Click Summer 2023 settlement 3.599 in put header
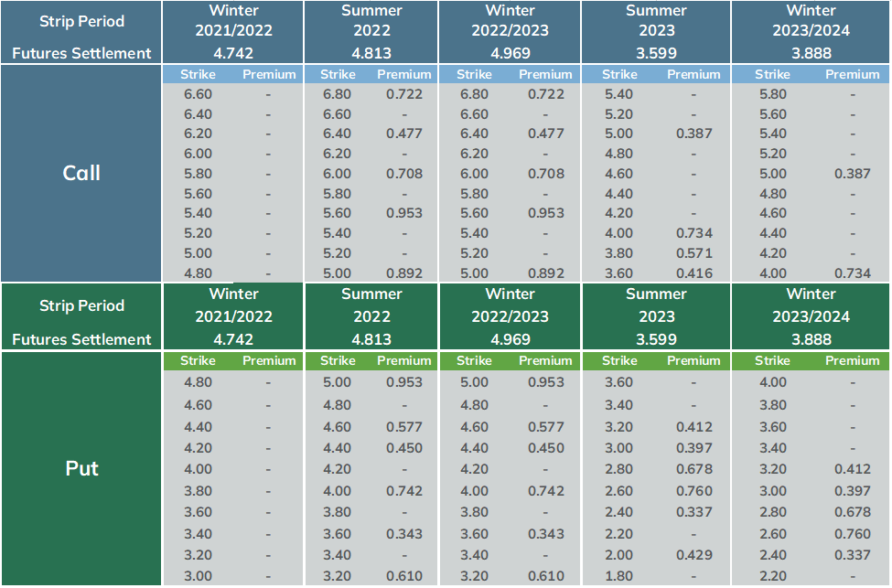Screen dimensions: 892x588 (656, 339)
